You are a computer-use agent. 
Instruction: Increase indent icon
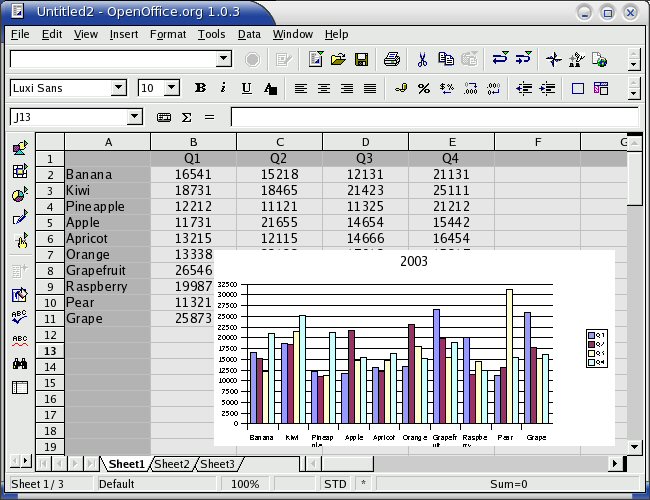pyautogui.click(x=547, y=88)
